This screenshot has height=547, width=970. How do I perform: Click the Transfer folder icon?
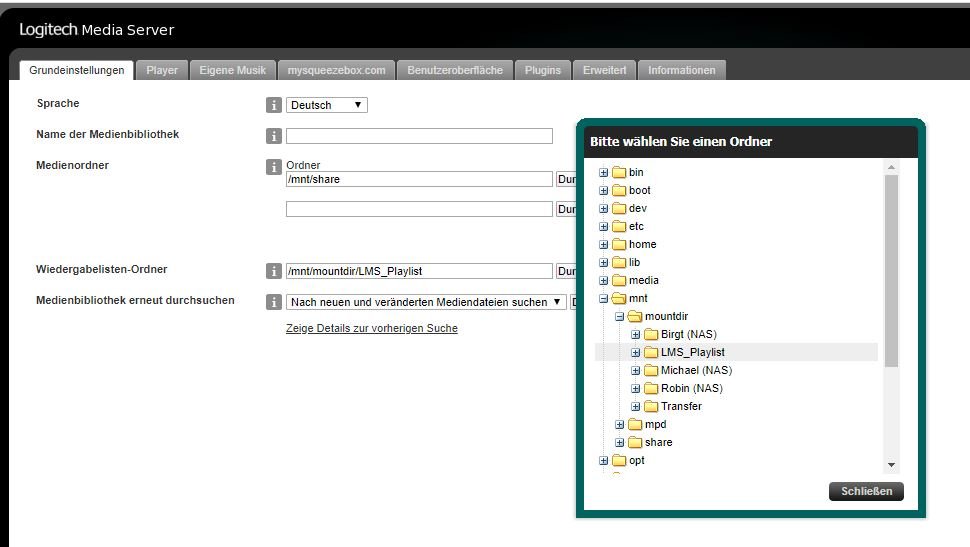point(650,406)
